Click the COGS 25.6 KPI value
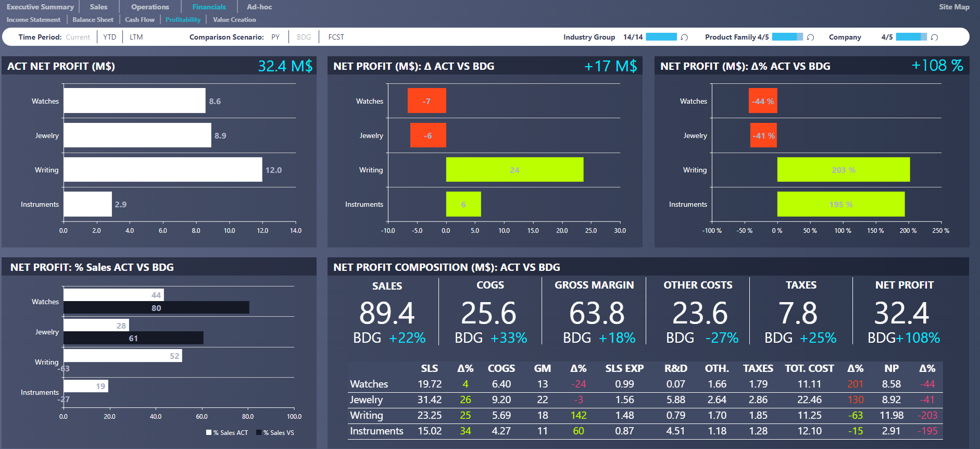Screen dimensions: 980x449 click(x=489, y=313)
